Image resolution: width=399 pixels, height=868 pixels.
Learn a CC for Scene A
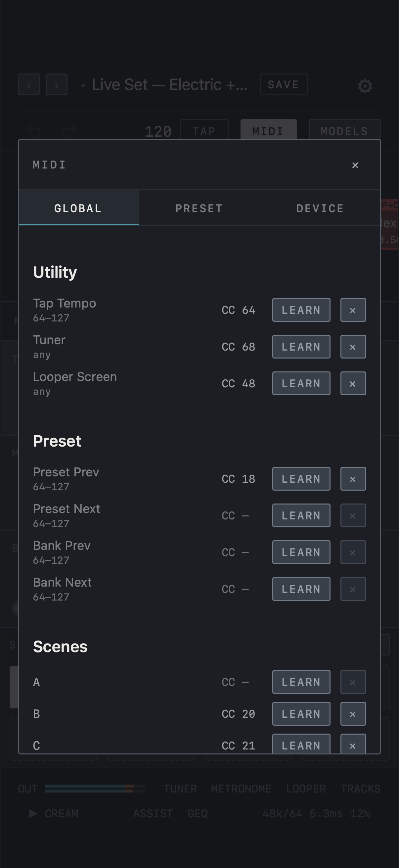pos(301,682)
